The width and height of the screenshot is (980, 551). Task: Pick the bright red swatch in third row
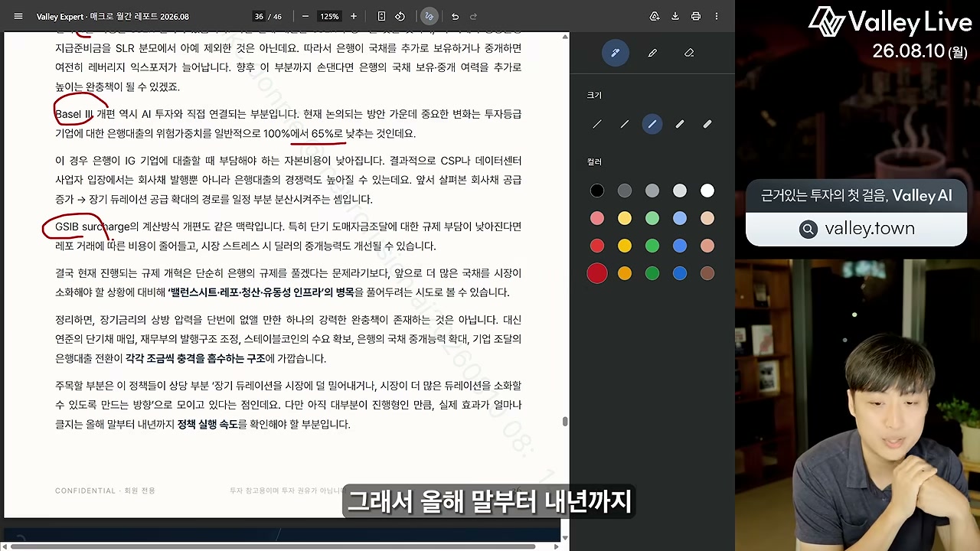click(597, 246)
